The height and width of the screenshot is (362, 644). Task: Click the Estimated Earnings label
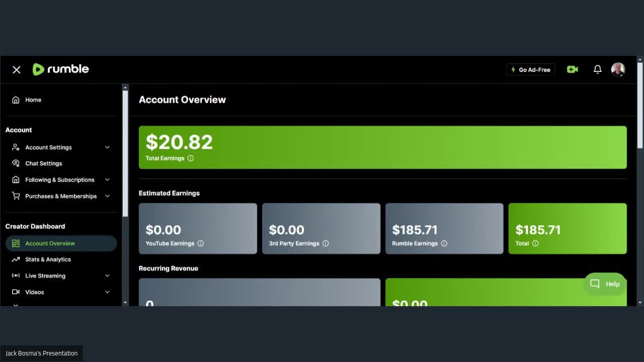click(x=169, y=193)
